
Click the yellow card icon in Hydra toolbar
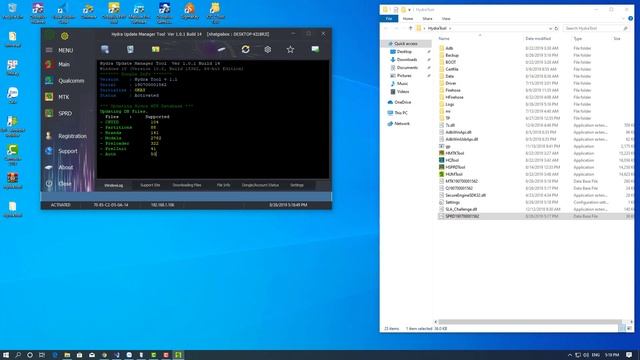click(156, 49)
